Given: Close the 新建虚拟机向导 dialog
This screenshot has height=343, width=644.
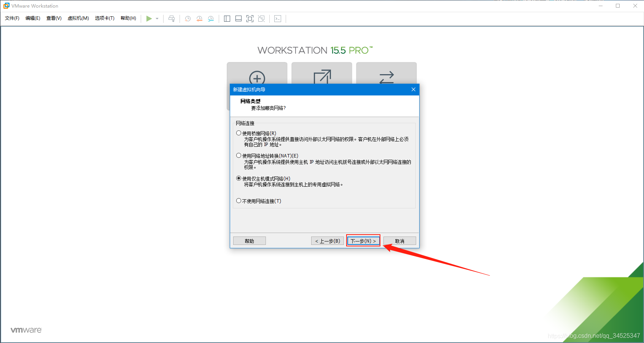Looking at the screenshot, I should tap(413, 89).
